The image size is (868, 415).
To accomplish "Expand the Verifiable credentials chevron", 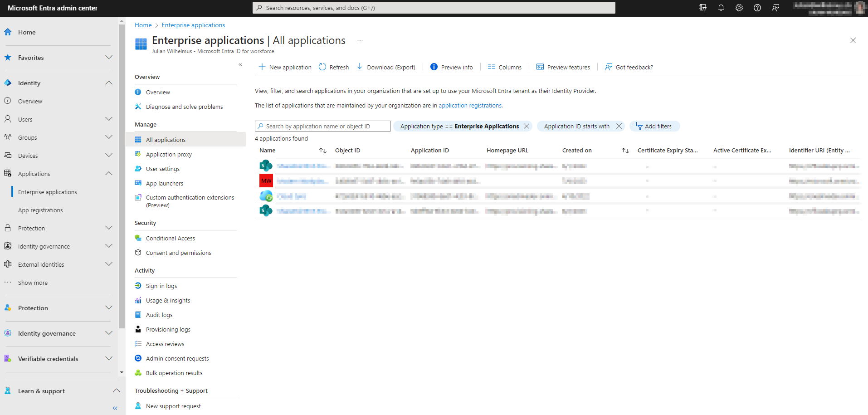I will pos(109,359).
